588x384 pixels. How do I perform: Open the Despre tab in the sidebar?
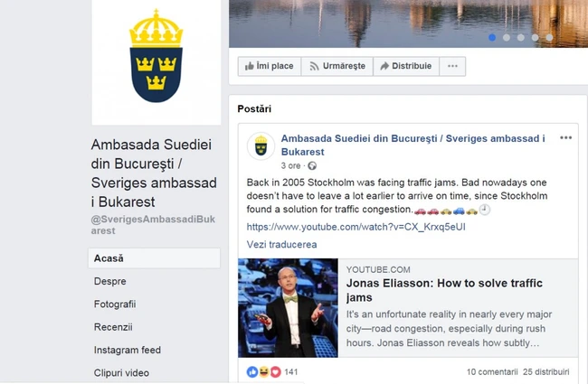point(109,281)
